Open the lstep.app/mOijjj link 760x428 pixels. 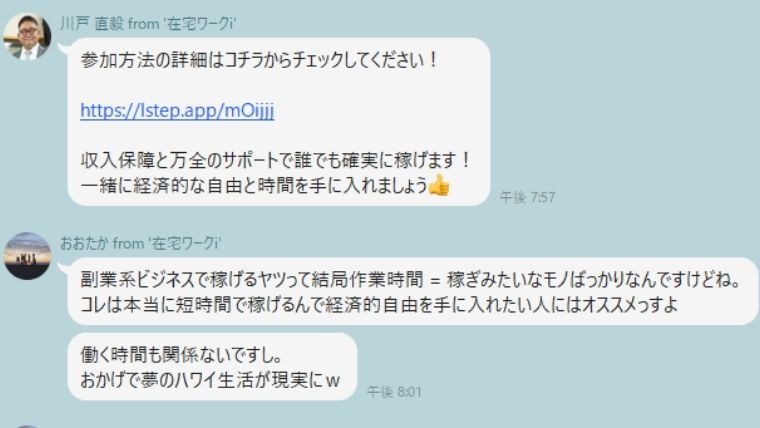pos(177,111)
